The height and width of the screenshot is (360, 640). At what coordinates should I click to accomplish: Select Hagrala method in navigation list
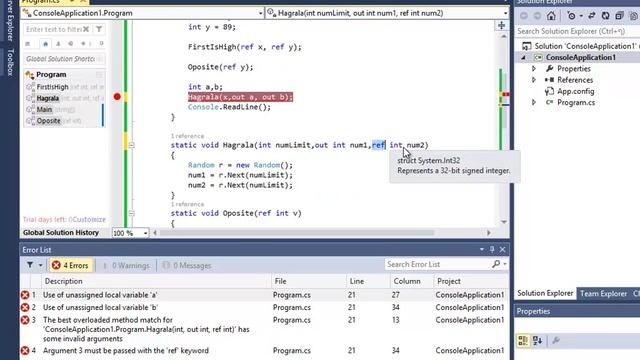[x=48, y=98]
